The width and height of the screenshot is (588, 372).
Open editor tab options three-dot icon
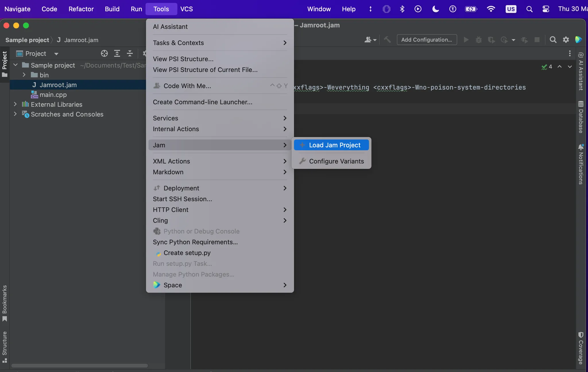pyautogui.click(x=570, y=53)
